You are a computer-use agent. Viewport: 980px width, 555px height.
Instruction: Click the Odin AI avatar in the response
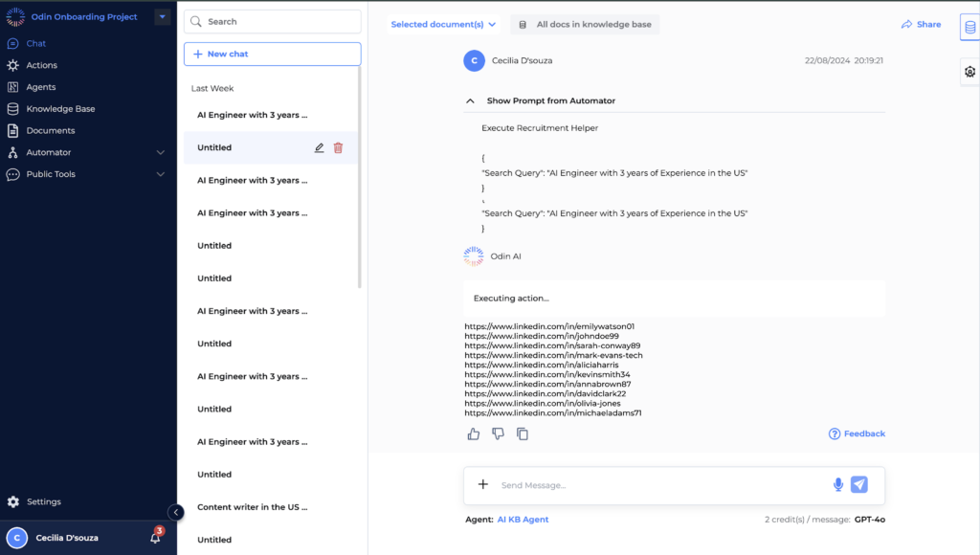click(474, 256)
